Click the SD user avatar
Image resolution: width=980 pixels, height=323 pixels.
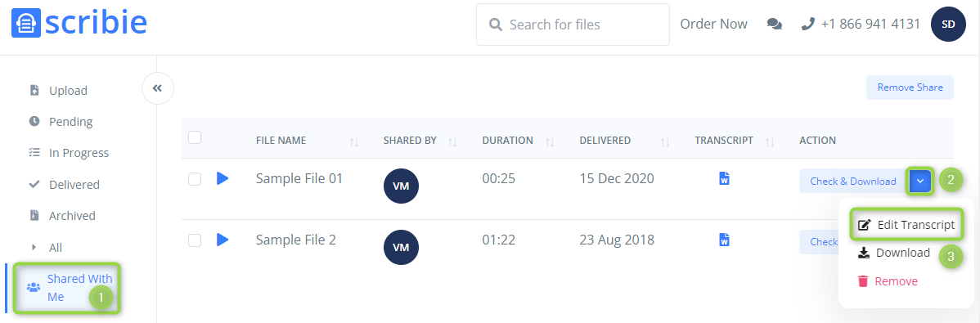[948, 25]
